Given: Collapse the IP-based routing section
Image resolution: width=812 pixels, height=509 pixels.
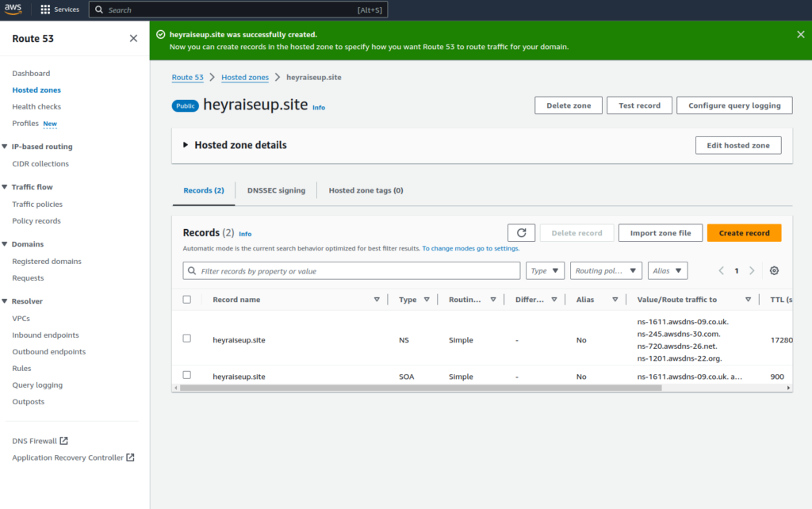Looking at the screenshot, I should click(x=5, y=147).
